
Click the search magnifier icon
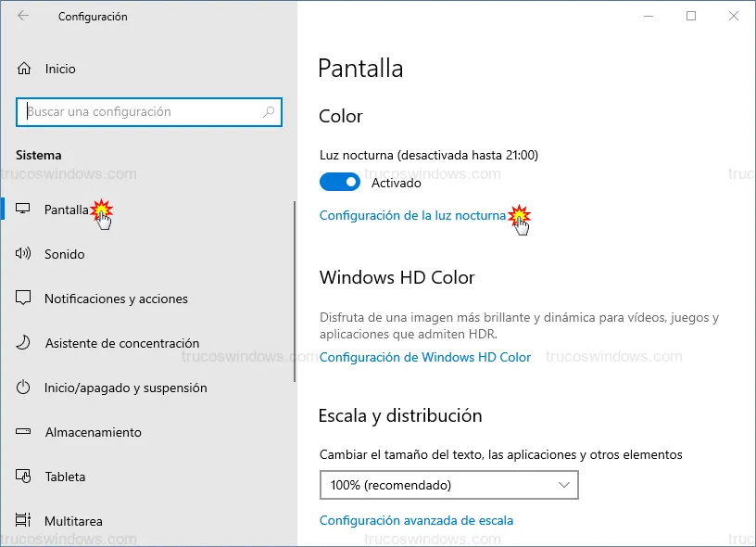click(269, 112)
